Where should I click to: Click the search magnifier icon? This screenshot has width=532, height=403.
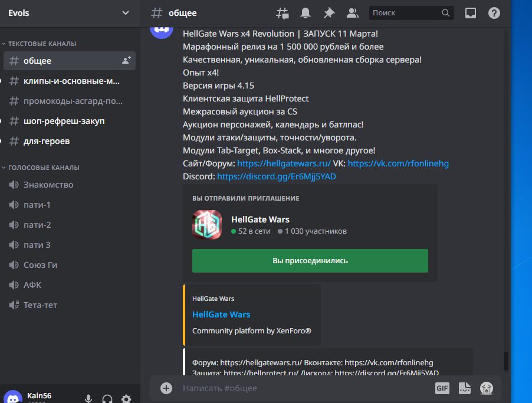tap(445, 13)
